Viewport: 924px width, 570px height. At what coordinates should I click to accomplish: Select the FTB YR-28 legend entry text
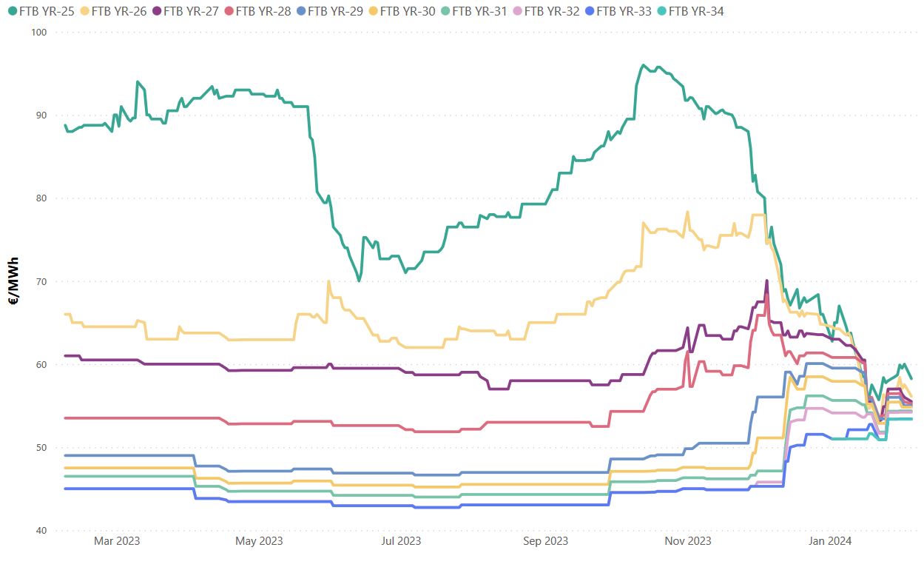click(x=264, y=12)
